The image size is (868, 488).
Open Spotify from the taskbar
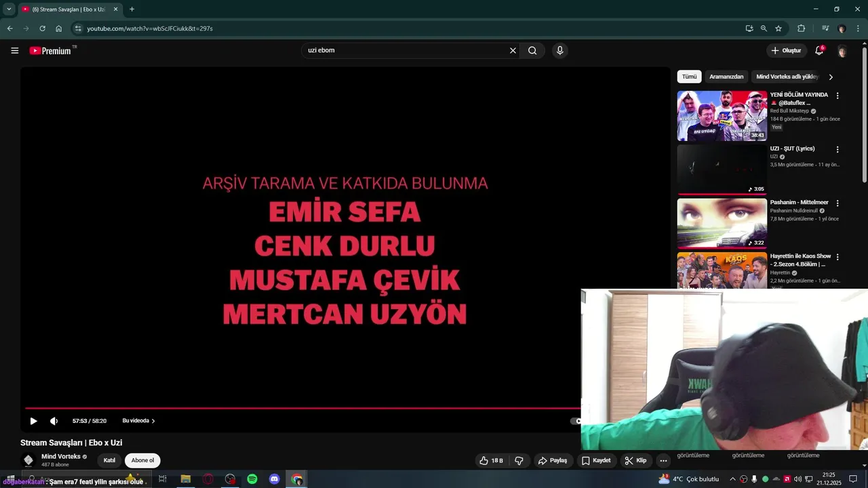[x=252, y=479]
